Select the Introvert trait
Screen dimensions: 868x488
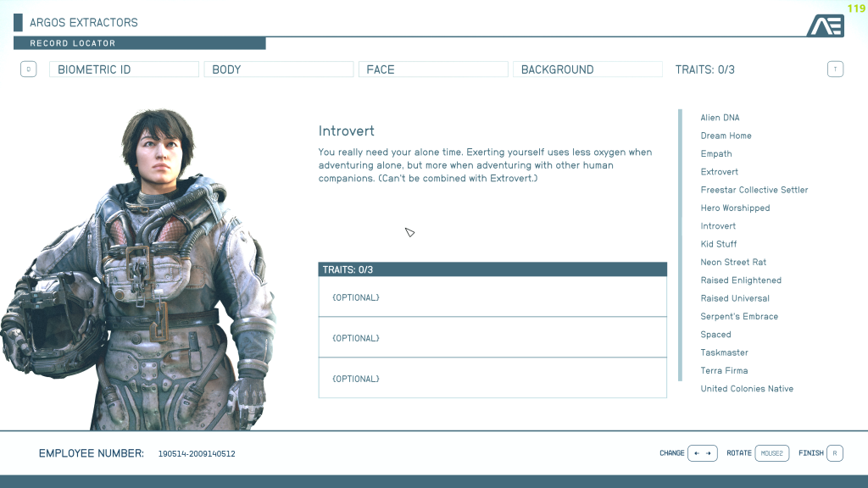[718, 225]
